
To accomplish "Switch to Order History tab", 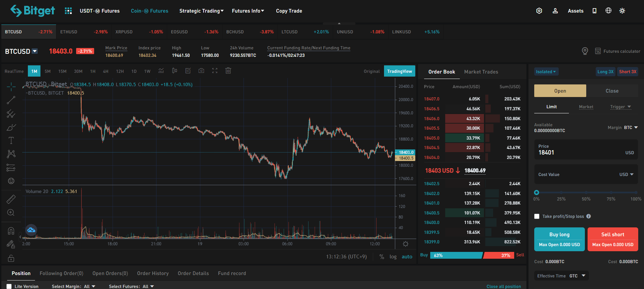I will 153,273.
